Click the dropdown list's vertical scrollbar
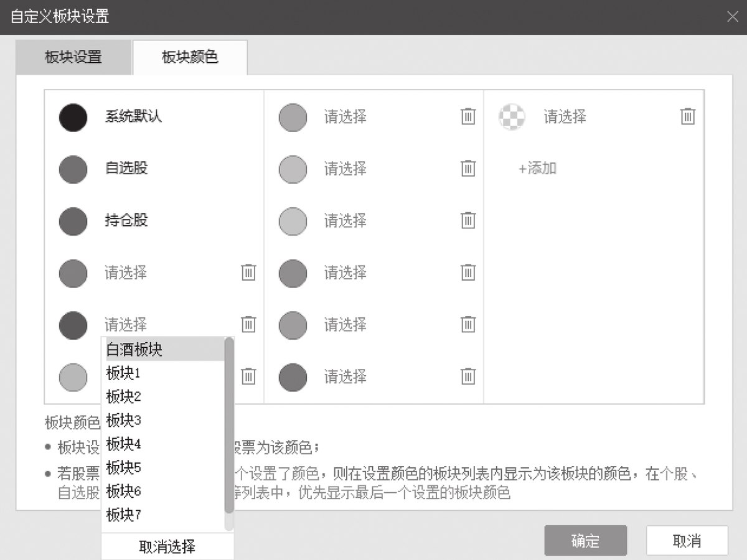 tap(229, 426)
